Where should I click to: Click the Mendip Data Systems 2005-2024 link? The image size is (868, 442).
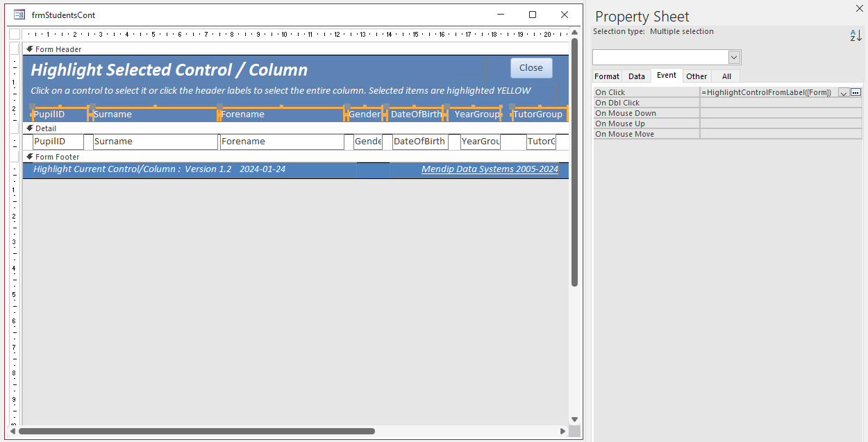click(490, 169)
